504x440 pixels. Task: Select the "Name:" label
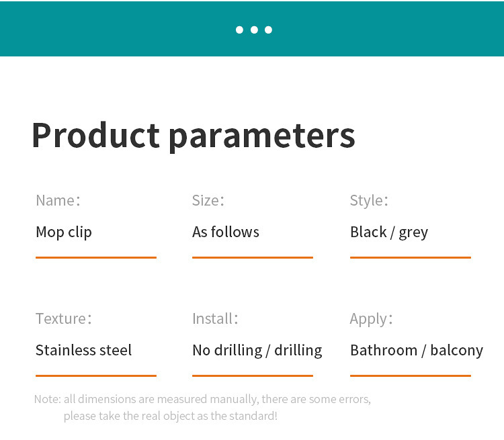click(58, 201)
